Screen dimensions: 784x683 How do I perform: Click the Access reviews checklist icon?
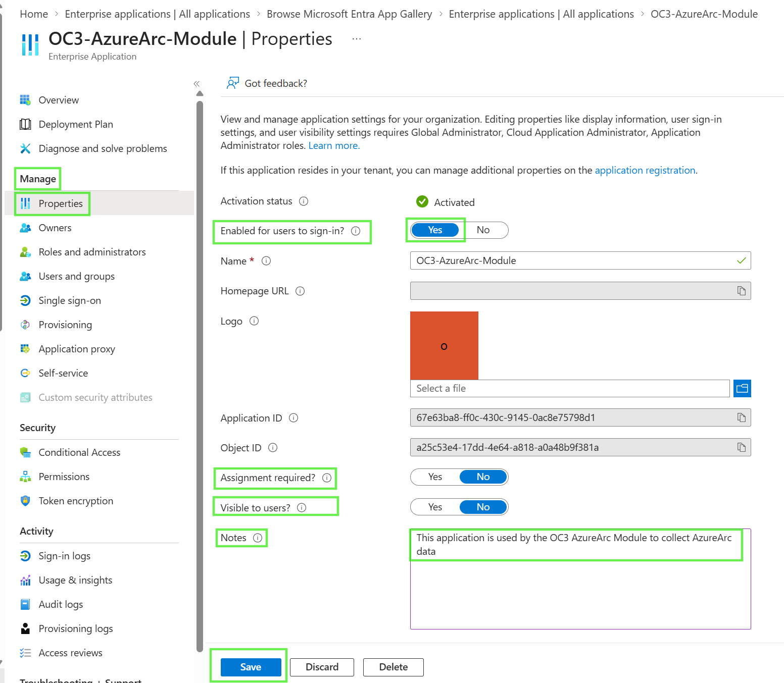click(25, 653)
